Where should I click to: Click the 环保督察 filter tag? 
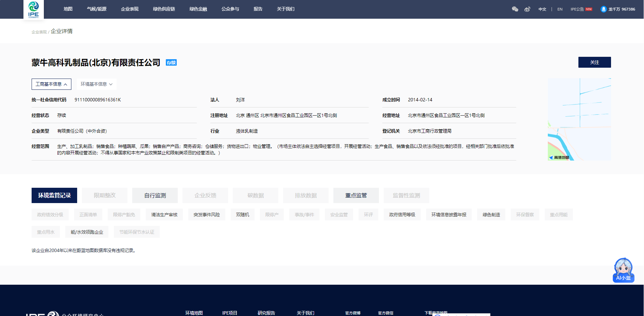click(525, 215)
